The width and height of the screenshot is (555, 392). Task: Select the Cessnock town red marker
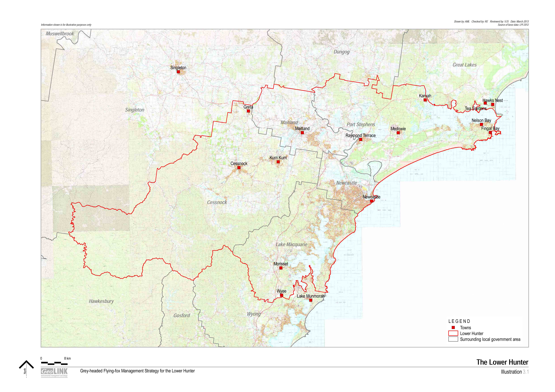[239, 168]
